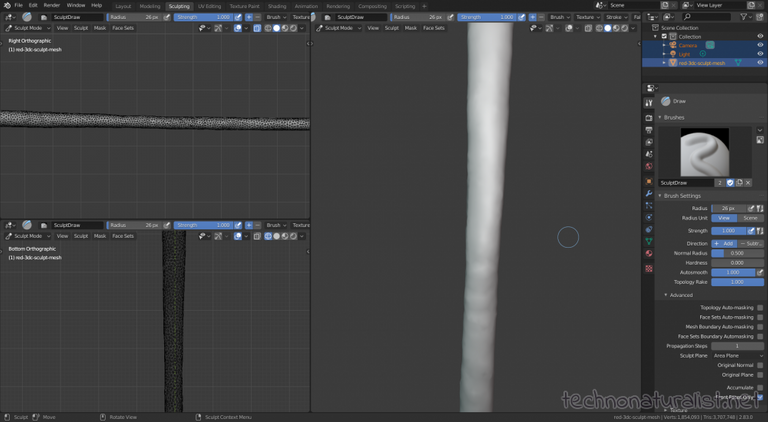This screenshot has width=768, height=422.
Task: Toggle Collection visibility eye icon
Action: click(760, 36)
